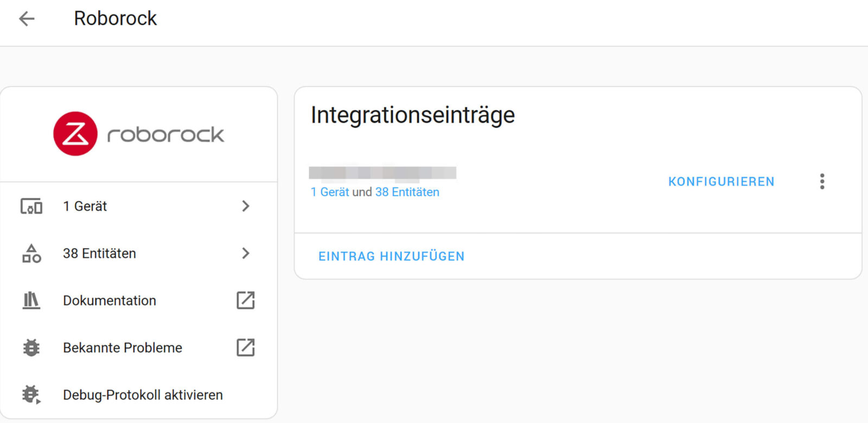Viewport: 868px width, 423px height.
Task: Click the bug icon beside Bekannte Probleme
Action: (31, 348)
